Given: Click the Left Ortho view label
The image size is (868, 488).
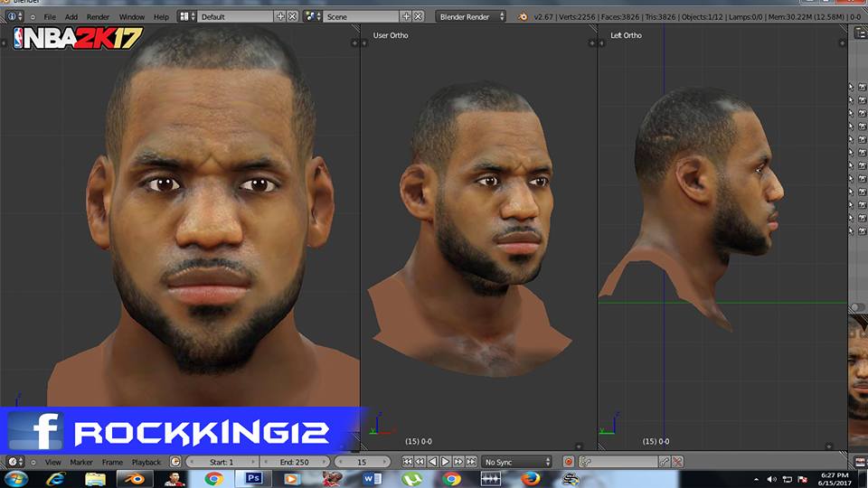Looking at the screenshot, I should click(x=626, y=35).
